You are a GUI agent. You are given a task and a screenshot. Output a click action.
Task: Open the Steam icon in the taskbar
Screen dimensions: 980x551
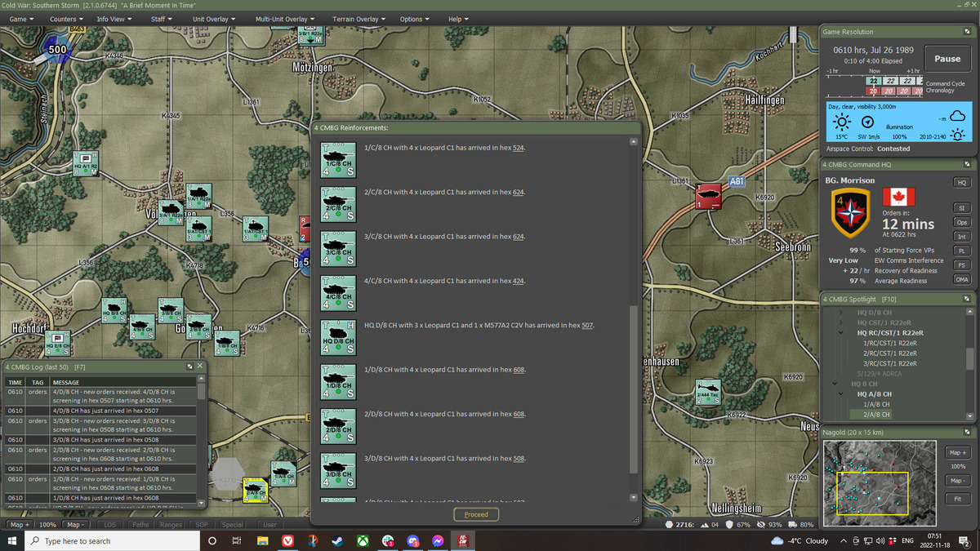point(337,541)
